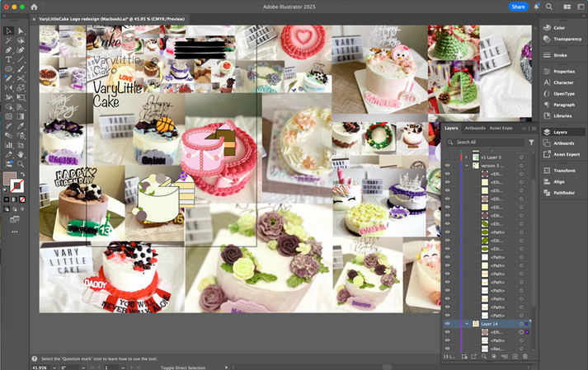Select the Column Graph tool
The height and width of the screenshot is (370, 588).
tap(8, 145)
